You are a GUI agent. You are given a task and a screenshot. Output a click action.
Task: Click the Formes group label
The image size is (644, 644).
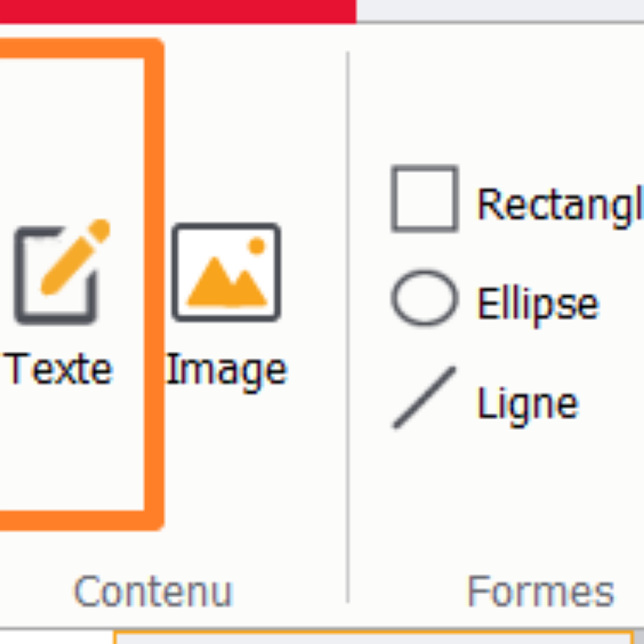click(x=539, y=592)
